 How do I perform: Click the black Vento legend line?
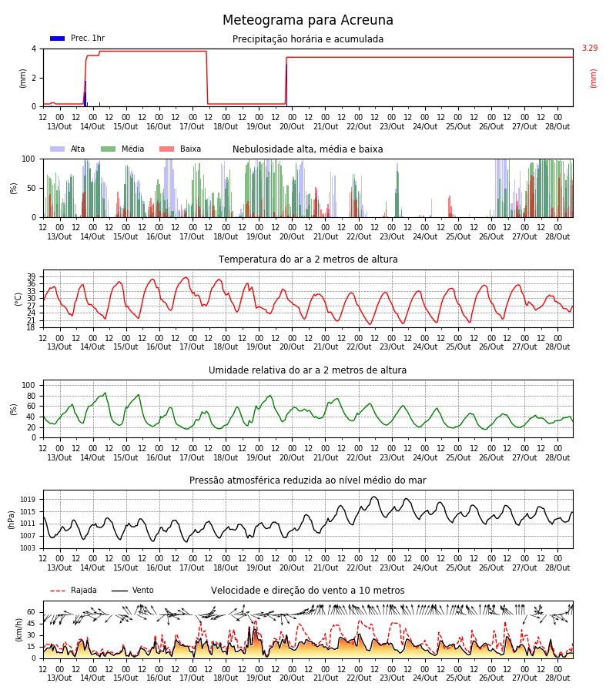[x=119, y=591]
